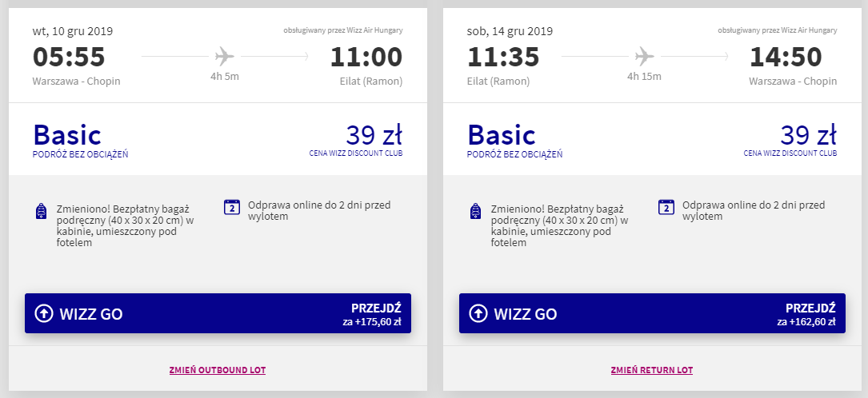Open the ZMIEŃ OUTBOUND LOT link
868x398 pixels.
pos(218,370)
